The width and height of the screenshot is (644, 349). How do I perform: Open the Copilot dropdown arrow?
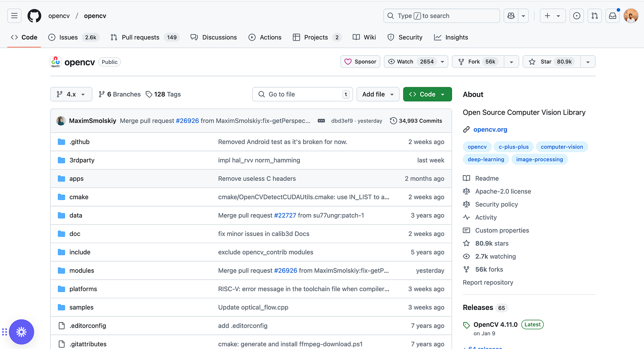523,16
